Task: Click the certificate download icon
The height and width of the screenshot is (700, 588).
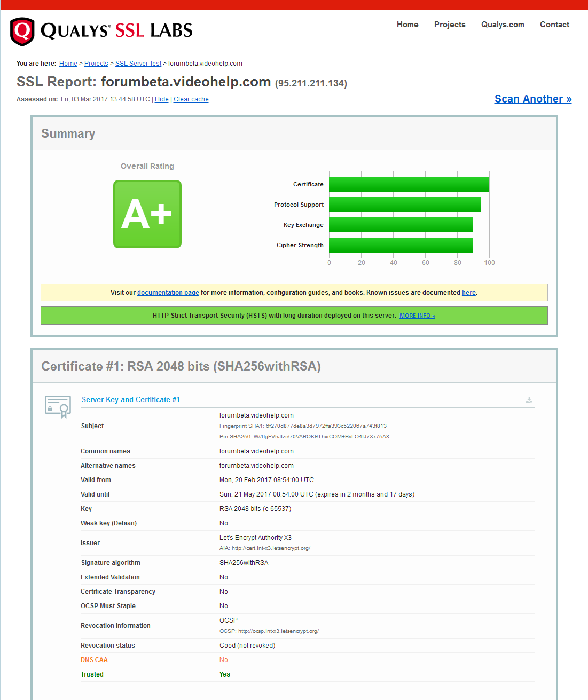Action: coord(529,400)
